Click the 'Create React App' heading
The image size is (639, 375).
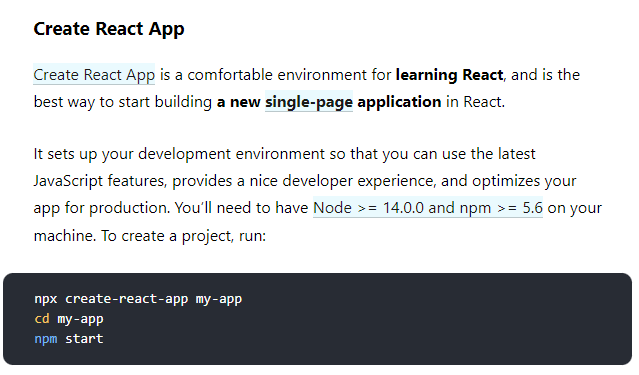[109, 29]
